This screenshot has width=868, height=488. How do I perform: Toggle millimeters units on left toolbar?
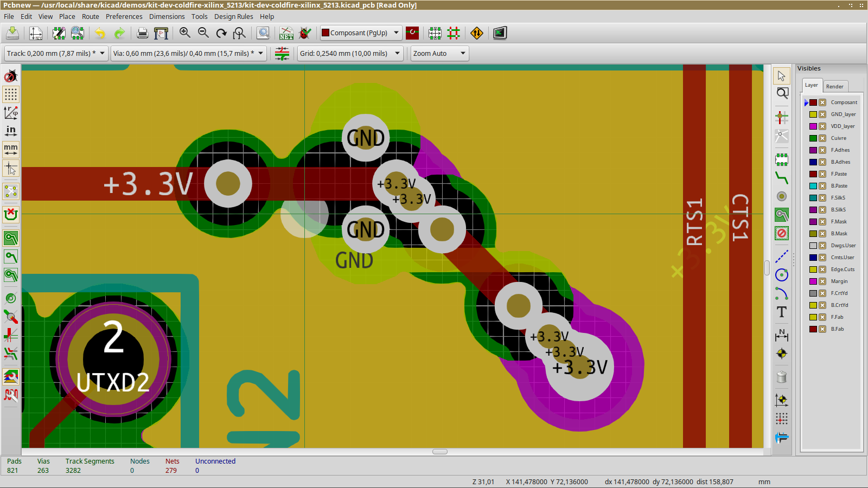[x=11, y=149]
